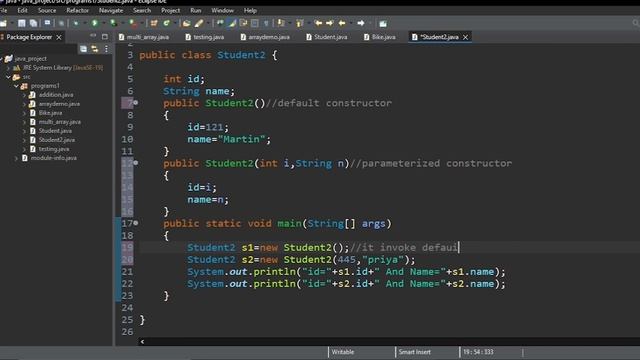The image size is (640, 360).
Task: Click the Search binoculars toolbar icon
Action: pos(220,23)
